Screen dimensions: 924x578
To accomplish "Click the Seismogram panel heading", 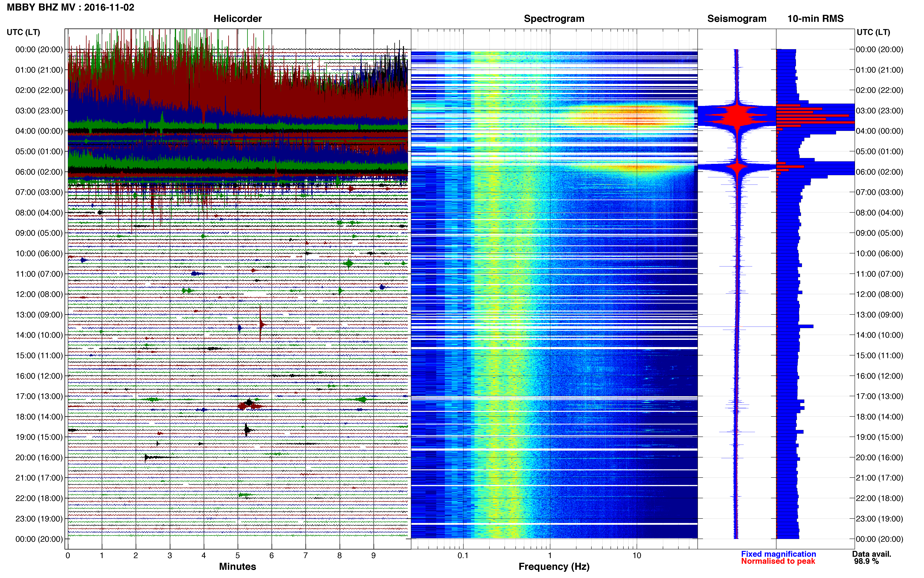I will [737, 19].
